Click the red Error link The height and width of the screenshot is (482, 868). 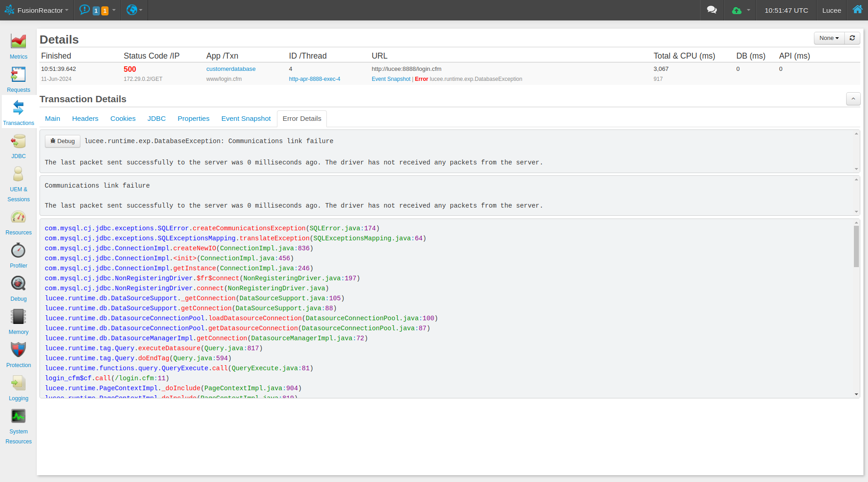pyautogui.click(x=421, y=79)
